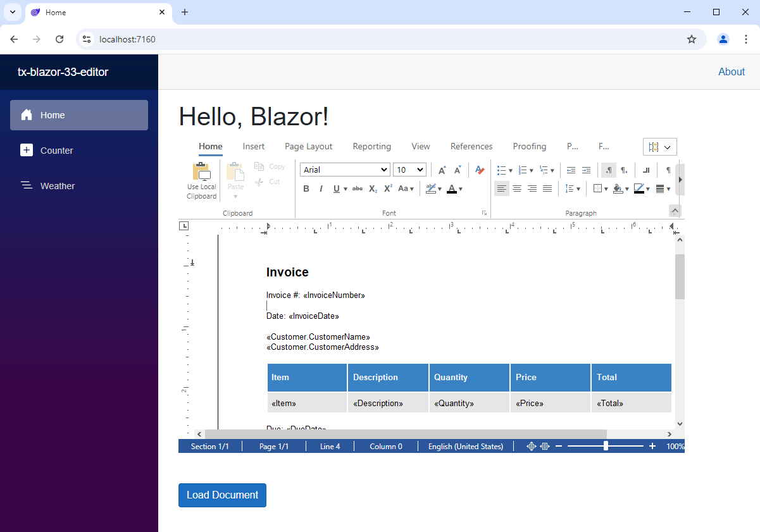Navigate to Weather in the sidebar
Viewport: 760px width, 532px height.
point(58,186)
